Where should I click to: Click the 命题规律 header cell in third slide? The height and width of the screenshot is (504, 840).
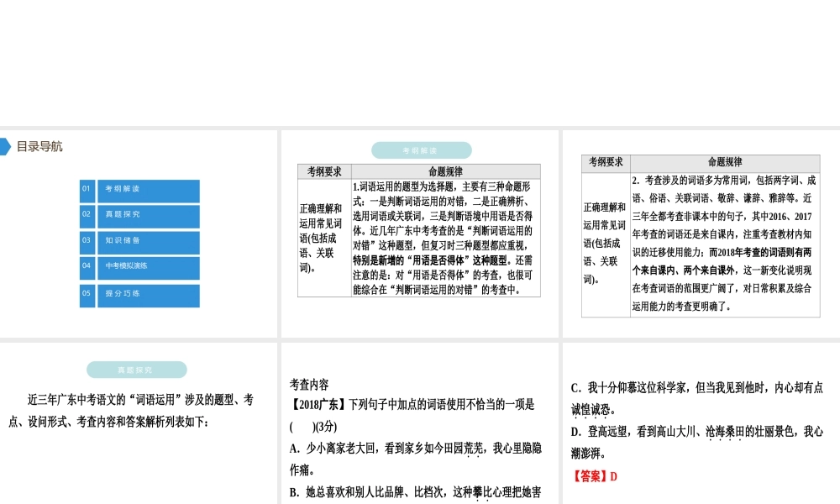click(x=725, y=162)
